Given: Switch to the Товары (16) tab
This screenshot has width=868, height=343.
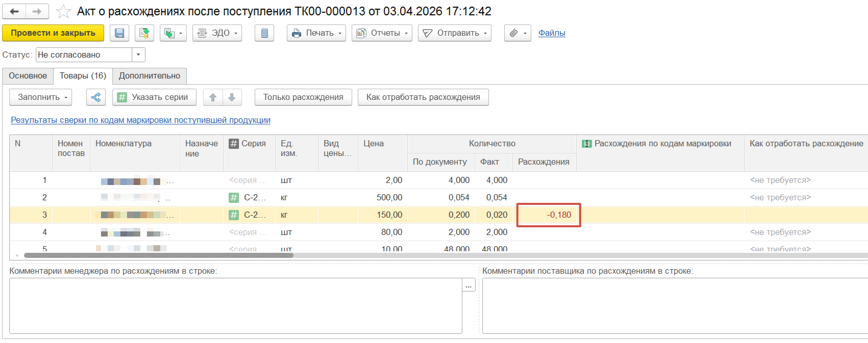Looking at the screenshot, I should (x=83, y=76).
